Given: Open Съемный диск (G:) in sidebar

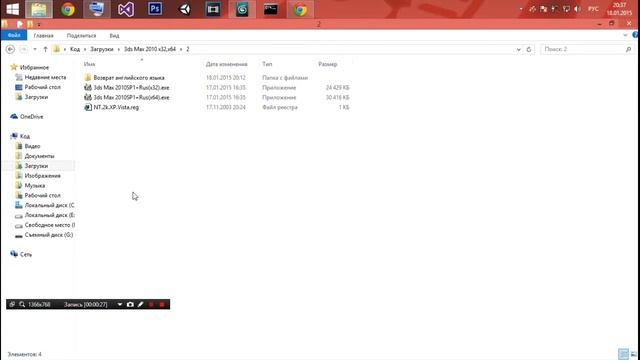Looking at the screenshot, I should point(49,235).
